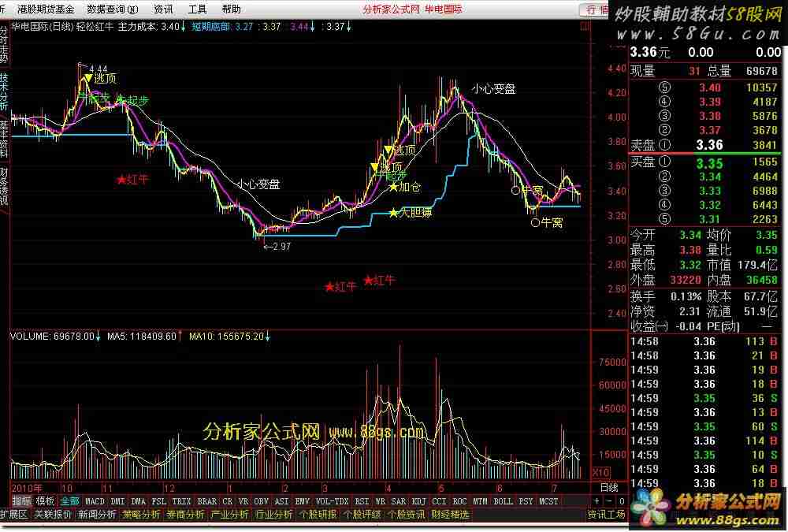Click the yellow 逃顶 triangle marker near 4.44

pos(87,78)
